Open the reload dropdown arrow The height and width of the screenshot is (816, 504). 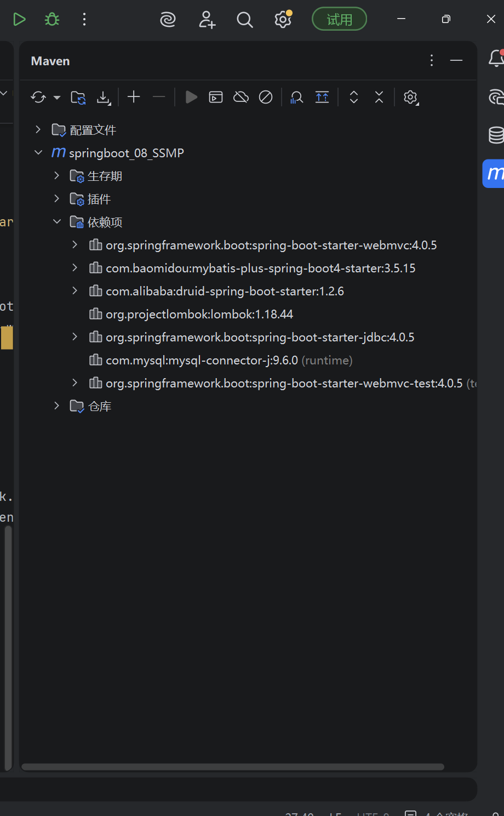click(x=57, y=98)
